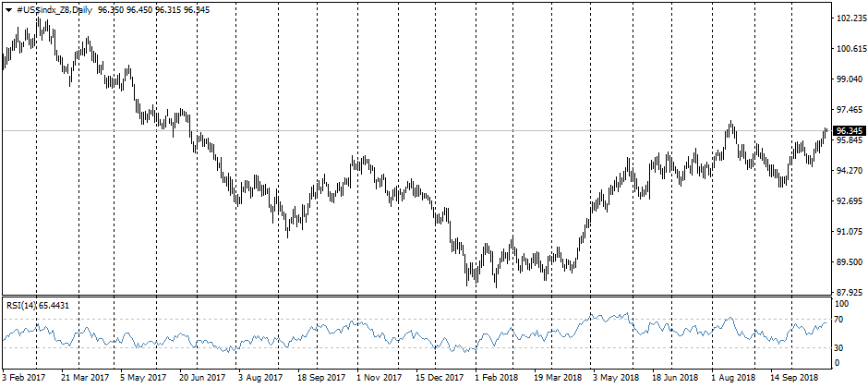Click the 19 Mar 2018 date label
868x388 pixels.
pos(558,378)
